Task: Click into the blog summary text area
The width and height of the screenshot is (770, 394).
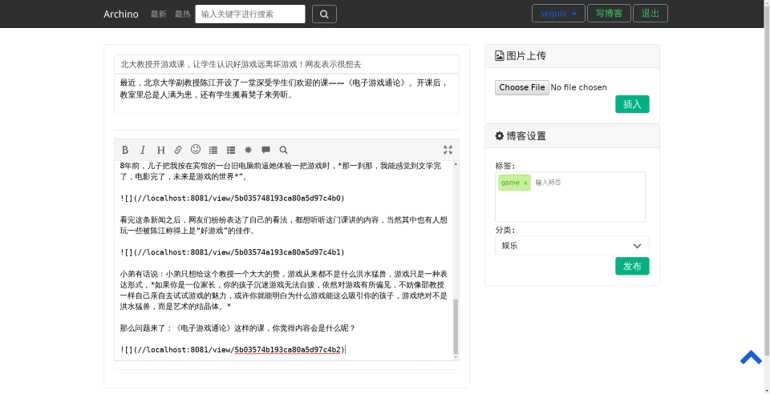Action: pos(286,94)
